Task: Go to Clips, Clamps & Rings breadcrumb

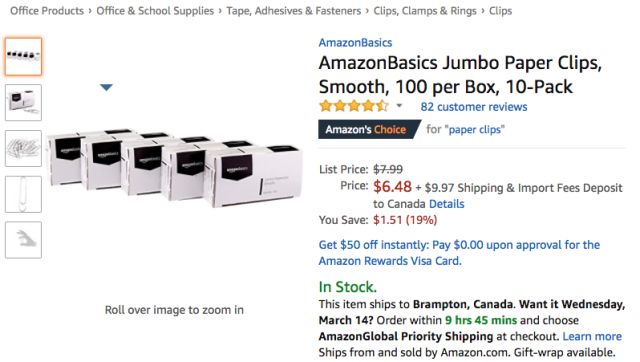Action: click(425, 11)
